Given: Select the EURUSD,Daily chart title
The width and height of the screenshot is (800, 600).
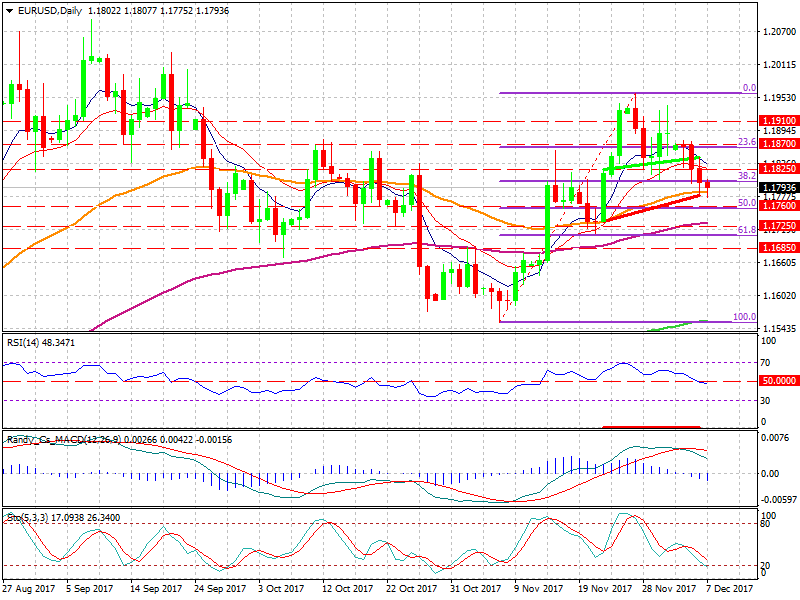Looking at the screenshot, I should tap(49, 11).
